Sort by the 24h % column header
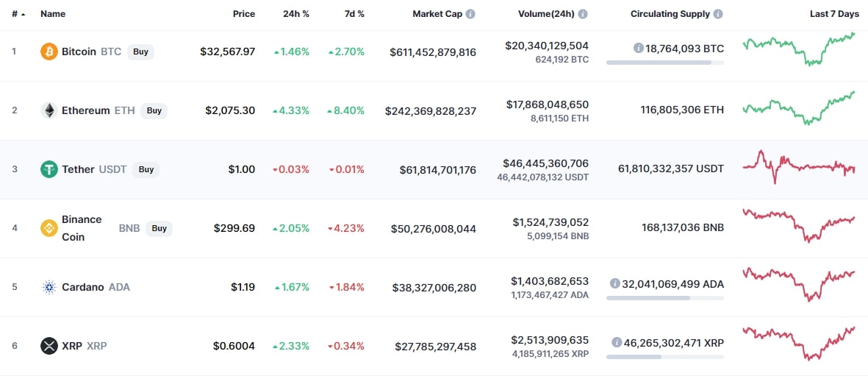 296,14
